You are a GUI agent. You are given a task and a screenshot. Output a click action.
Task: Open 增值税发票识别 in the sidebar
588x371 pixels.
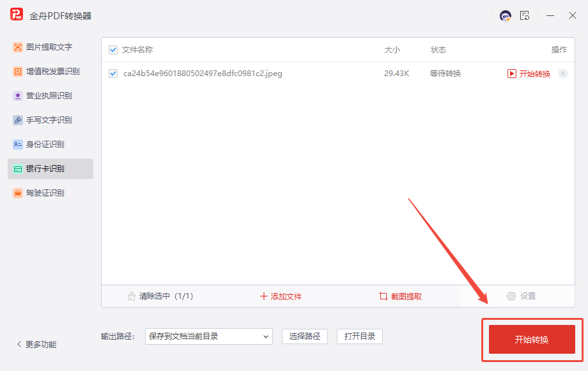(50, 71)
